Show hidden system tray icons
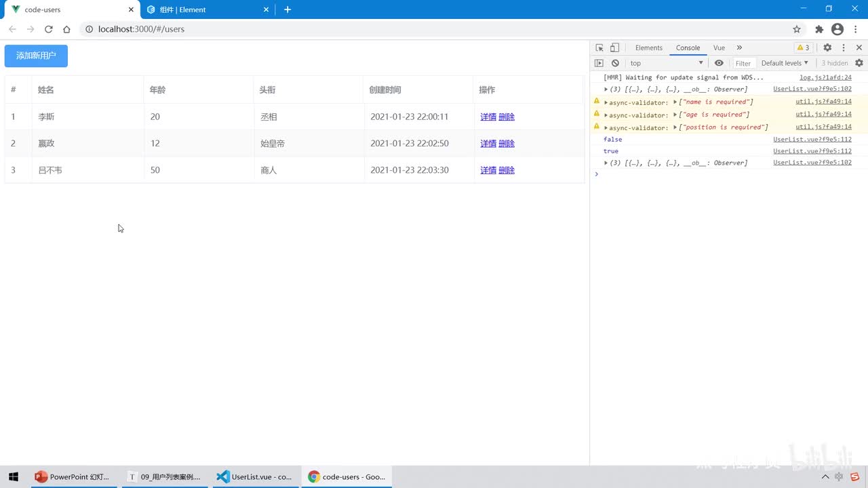The height and width of the screenshot is (488, 868). 825,476
